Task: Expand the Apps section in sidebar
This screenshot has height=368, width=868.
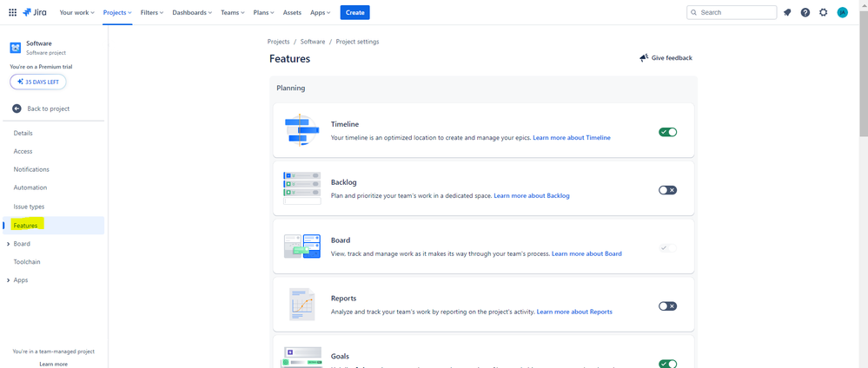Action: 9,280
